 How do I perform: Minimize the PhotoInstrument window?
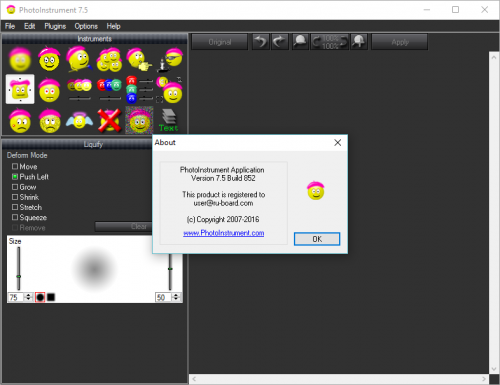click(427, 10)
